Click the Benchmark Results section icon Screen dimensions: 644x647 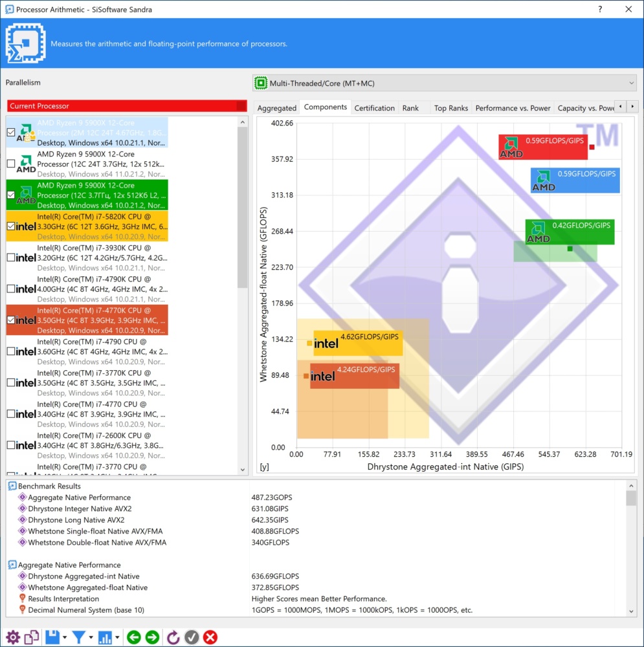pos(12,486)
